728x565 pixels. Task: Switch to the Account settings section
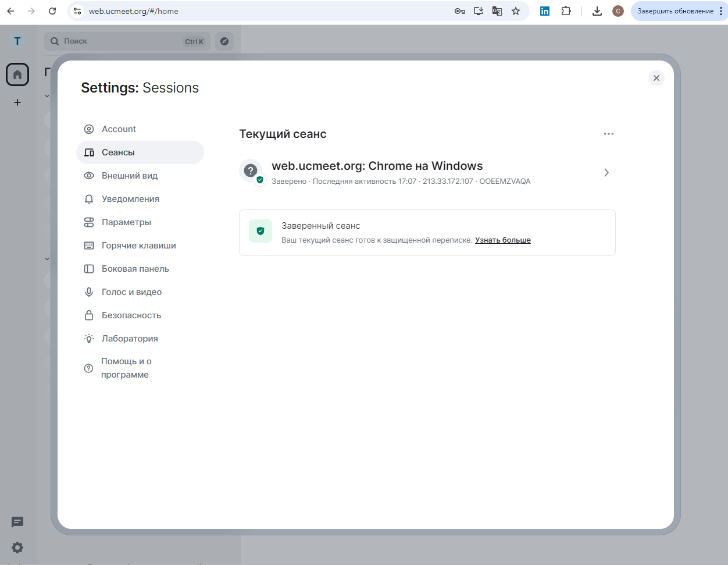tap(119, 129)
